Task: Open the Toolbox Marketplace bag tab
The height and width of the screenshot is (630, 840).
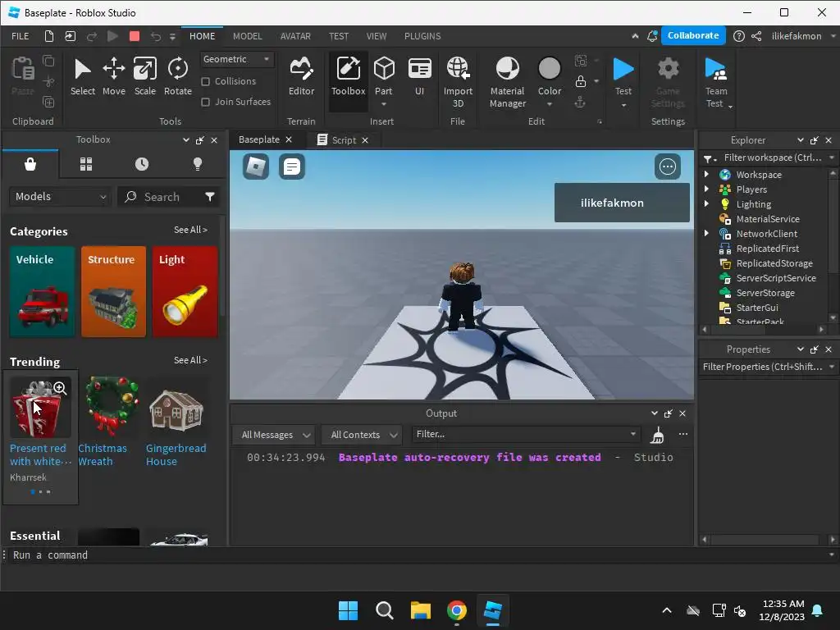Action: click(x=30, y=164)
